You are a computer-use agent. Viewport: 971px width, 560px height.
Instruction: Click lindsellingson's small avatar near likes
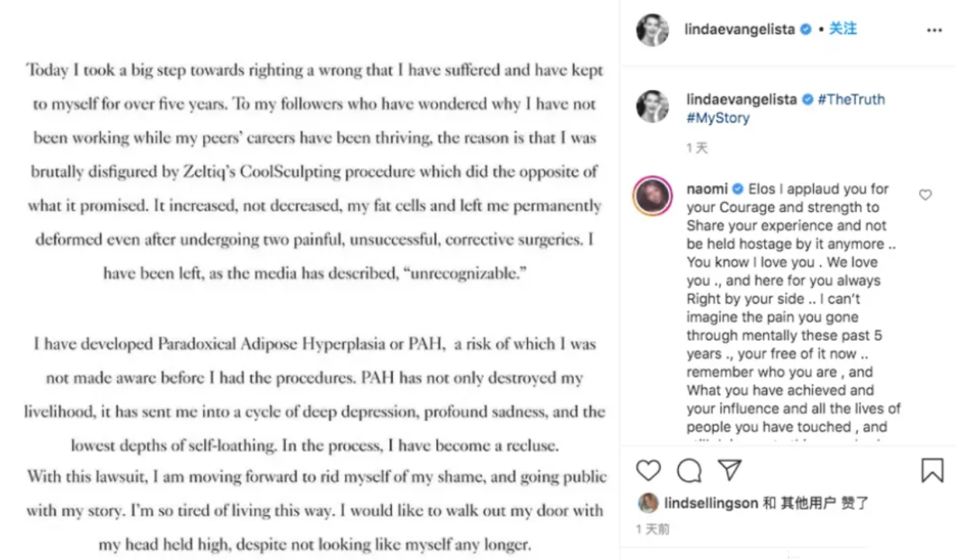(x=647, y=503)
